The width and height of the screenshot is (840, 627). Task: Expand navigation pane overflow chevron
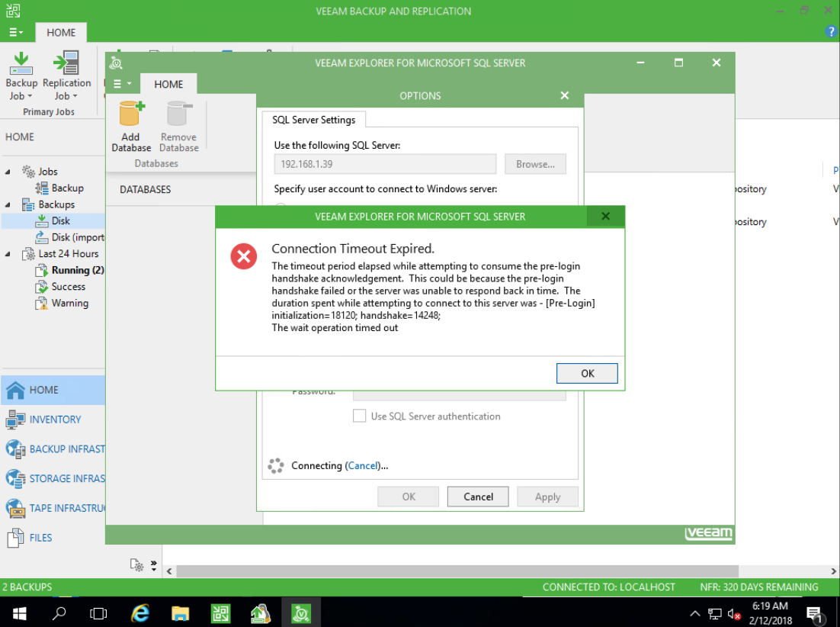(x=154, y=565)
